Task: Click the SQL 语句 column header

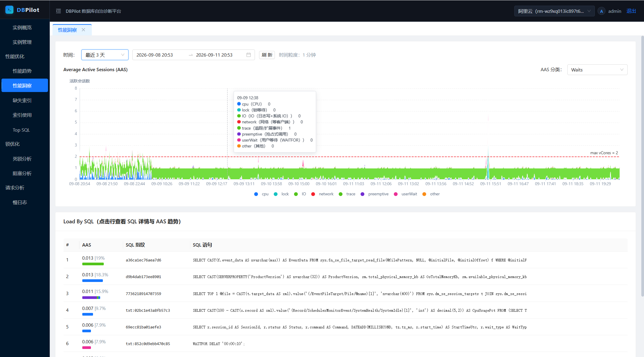Action: 202,245
